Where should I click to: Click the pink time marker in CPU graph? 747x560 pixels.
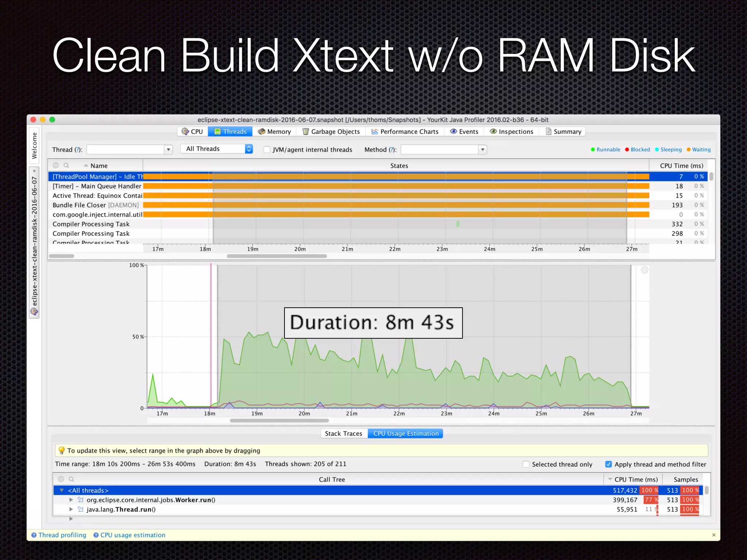[x=210, y=335]
